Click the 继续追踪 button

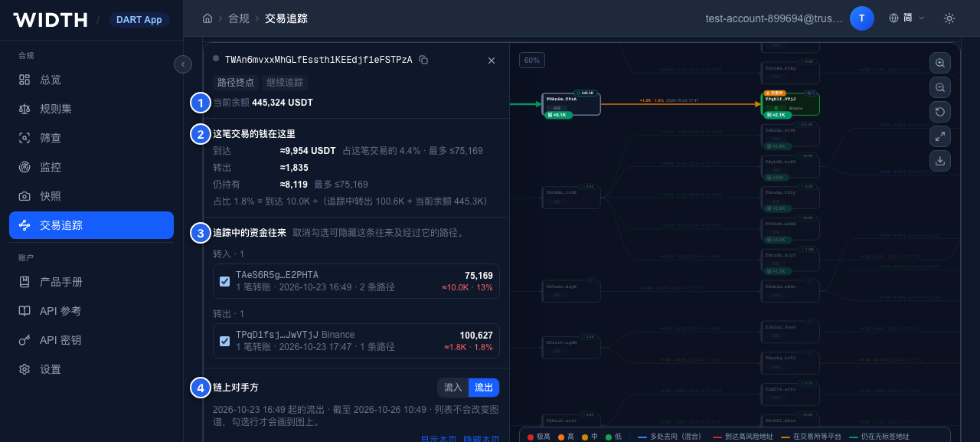pos(285,83)
